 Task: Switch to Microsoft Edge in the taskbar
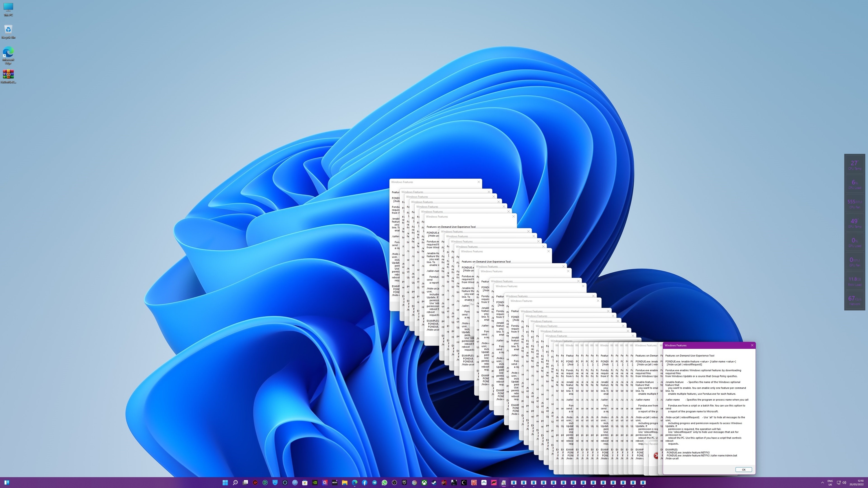coord(355,483)
